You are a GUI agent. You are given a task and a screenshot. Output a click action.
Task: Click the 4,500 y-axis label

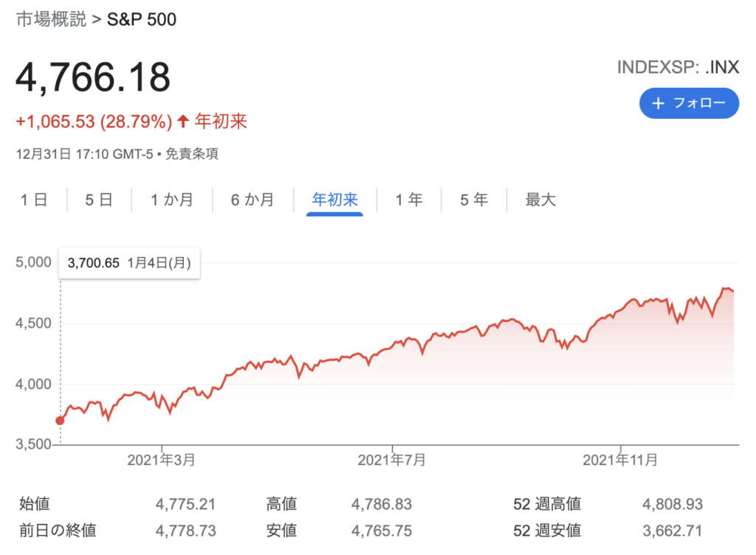pos(33,323)
